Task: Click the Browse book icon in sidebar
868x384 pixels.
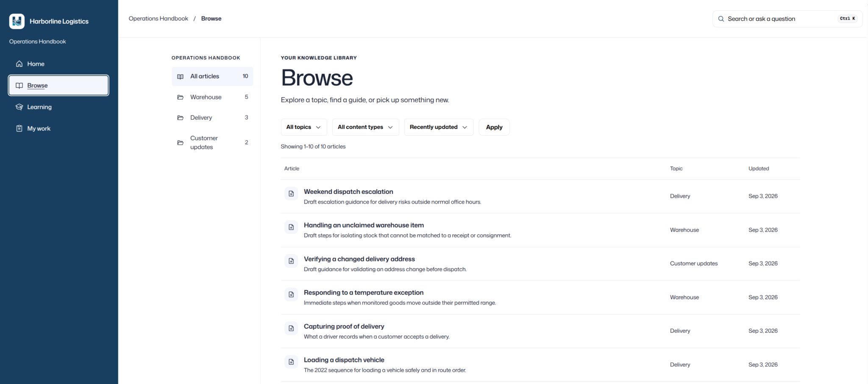Action: (x=19, y=86)
